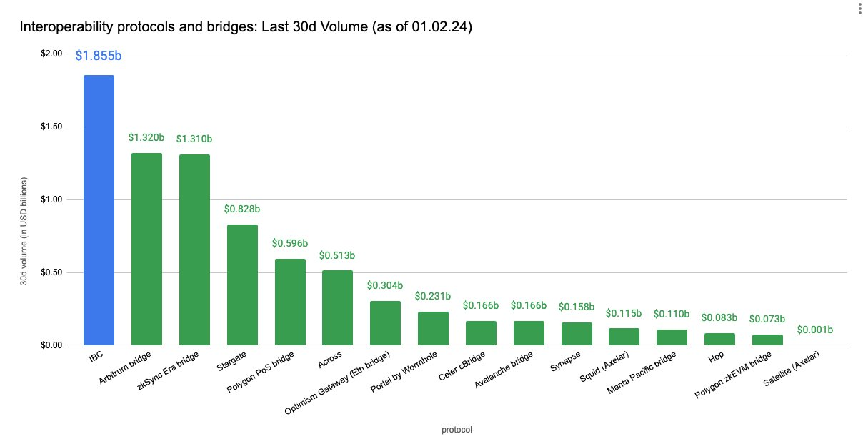
Task: Click the Optimism Gateway bar
Action: (385, 323)
